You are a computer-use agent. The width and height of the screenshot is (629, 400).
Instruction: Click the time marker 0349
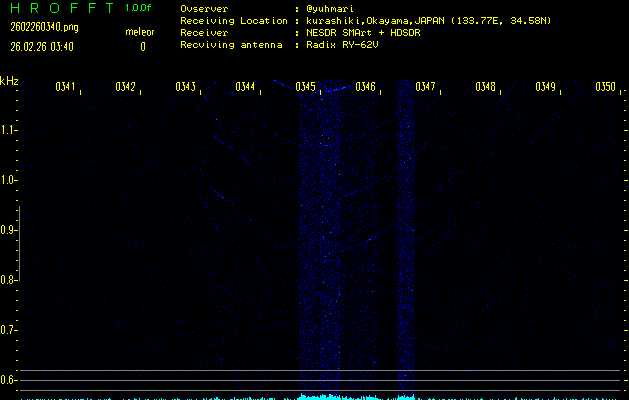point(545,87)
